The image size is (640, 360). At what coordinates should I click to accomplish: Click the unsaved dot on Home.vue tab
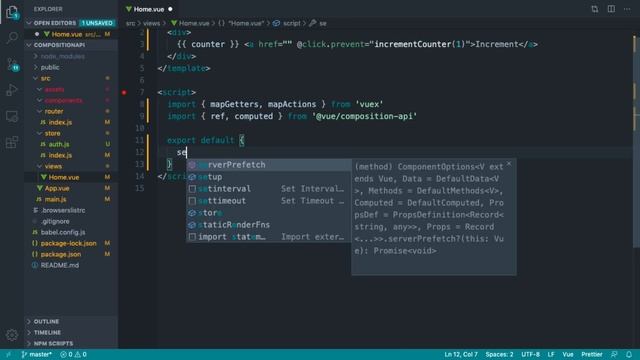point(170,9)
